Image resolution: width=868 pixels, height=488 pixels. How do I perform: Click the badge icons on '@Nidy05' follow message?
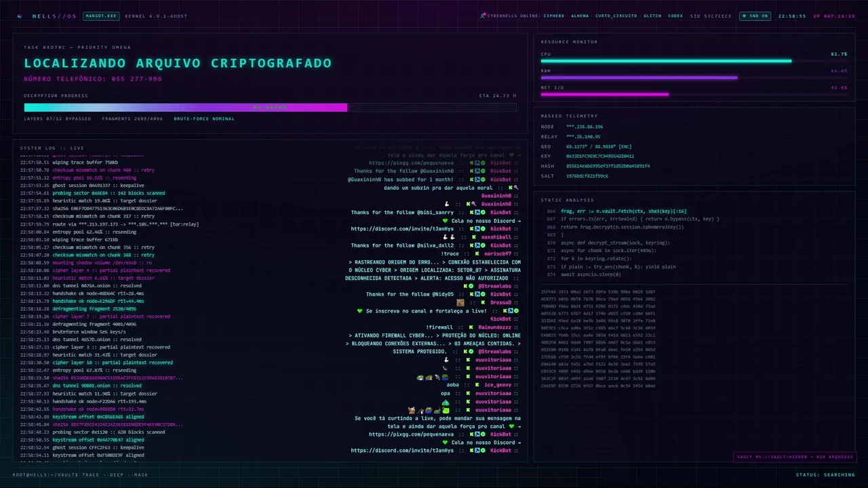pyautogui.click(x=477, y=294)
